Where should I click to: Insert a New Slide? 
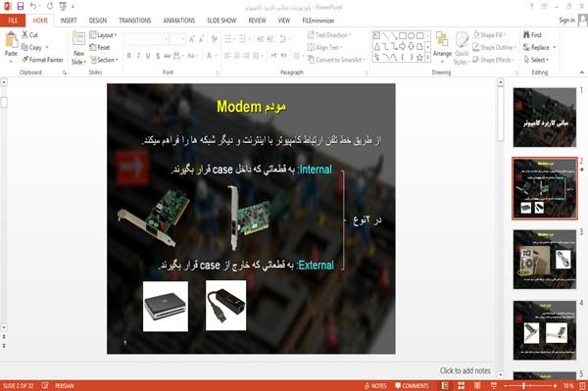coord(78,49)
